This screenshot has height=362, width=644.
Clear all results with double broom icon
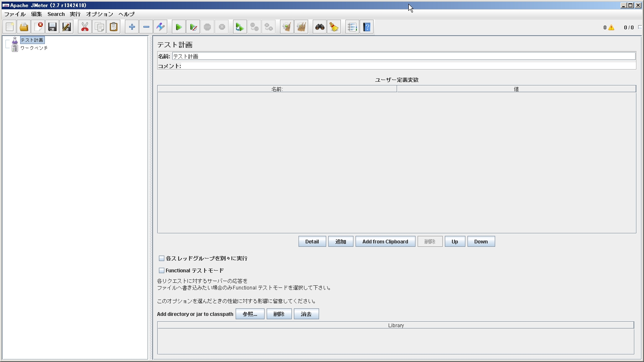point(301,27)
